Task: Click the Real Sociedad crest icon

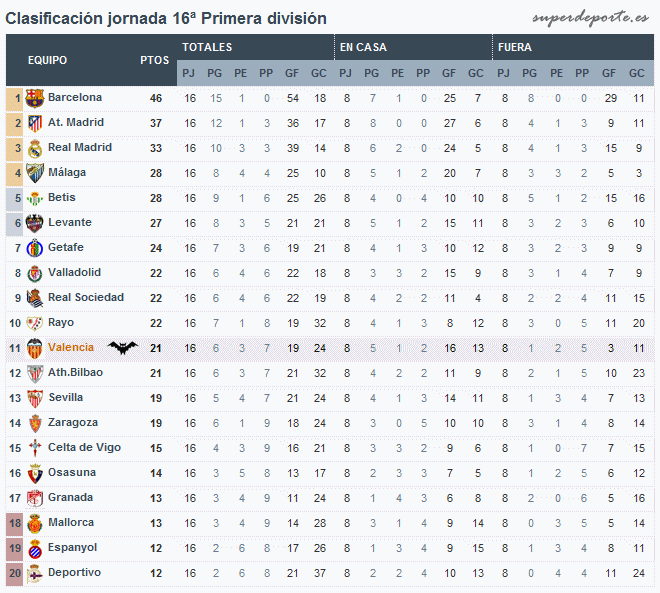Action: tap(35, 298)
